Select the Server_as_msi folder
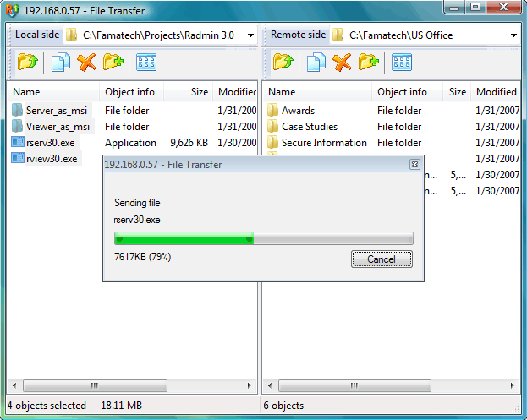527x420 pixels. [x=58, y=111]
